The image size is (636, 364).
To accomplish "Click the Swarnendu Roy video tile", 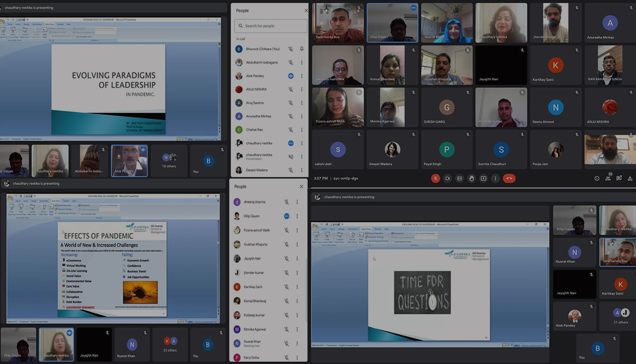I will [338, 23].
